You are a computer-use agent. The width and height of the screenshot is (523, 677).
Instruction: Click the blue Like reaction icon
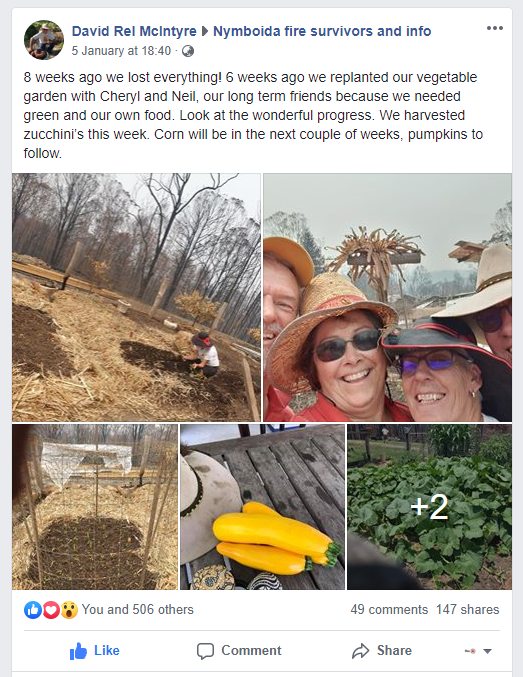[x=32, y=610]
